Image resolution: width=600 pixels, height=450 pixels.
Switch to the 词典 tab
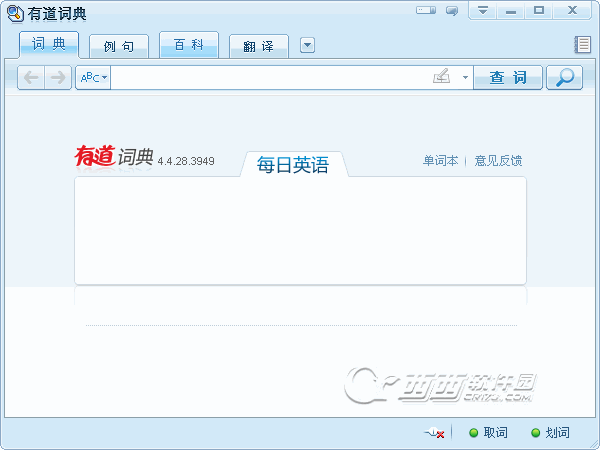coord(49,45)
